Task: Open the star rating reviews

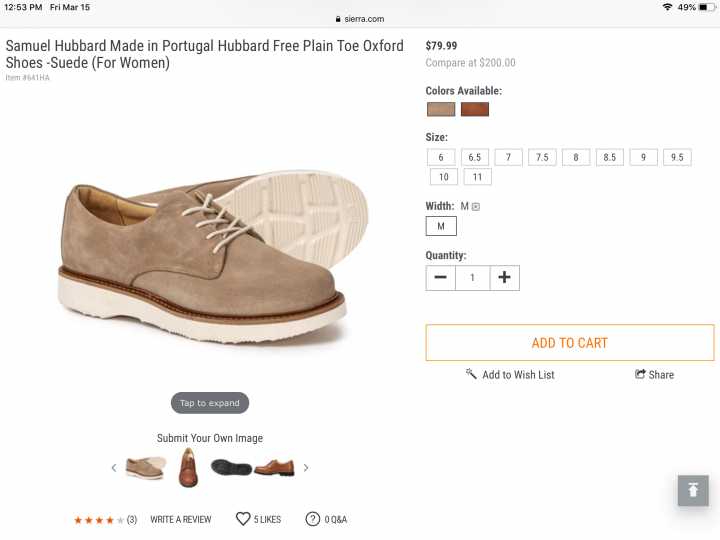Action: [99, 520]
